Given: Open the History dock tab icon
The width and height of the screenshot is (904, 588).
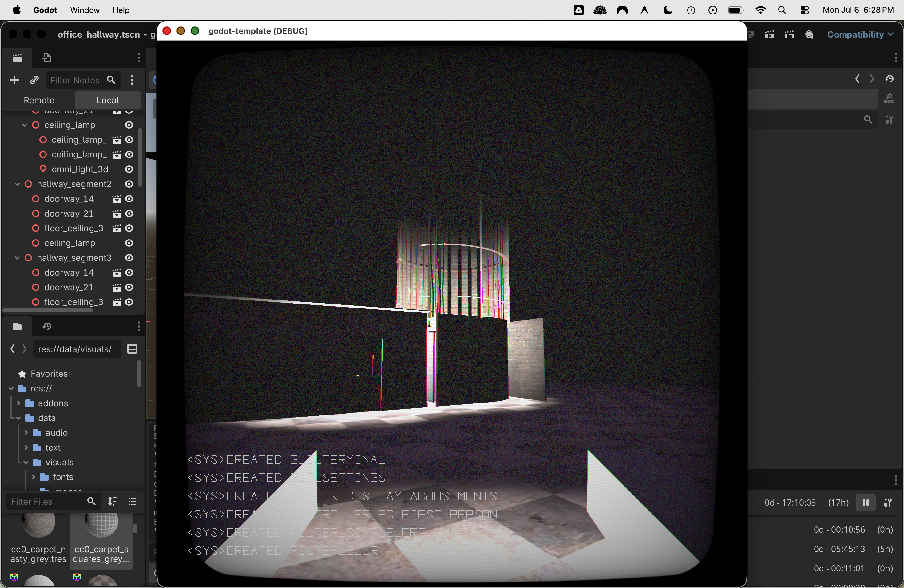Looking at the screenshot, I should tap(47, 326).
